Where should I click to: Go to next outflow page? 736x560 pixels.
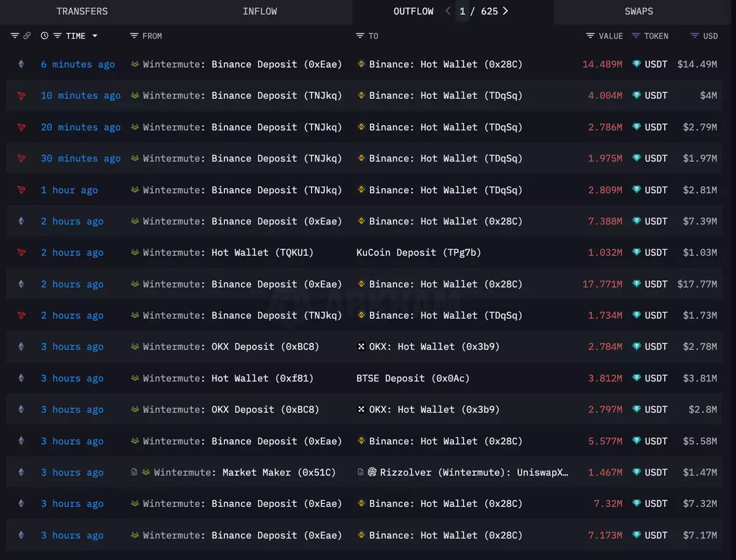point(505,11)
